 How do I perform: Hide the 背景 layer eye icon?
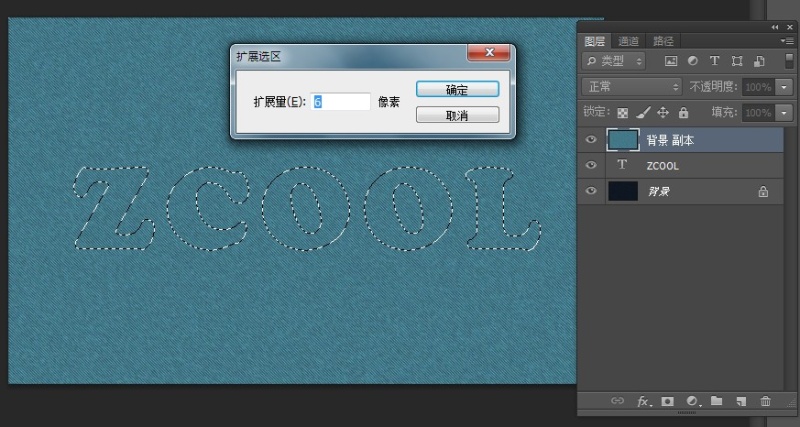592,191
